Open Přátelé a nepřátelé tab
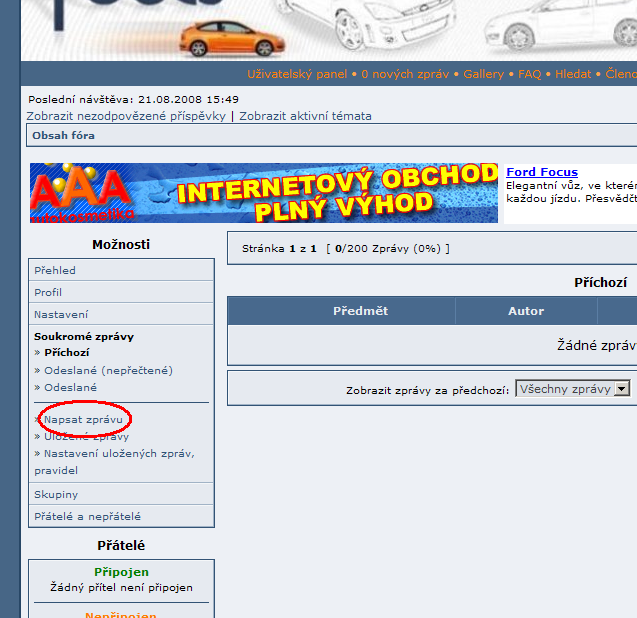 point(87,516)
